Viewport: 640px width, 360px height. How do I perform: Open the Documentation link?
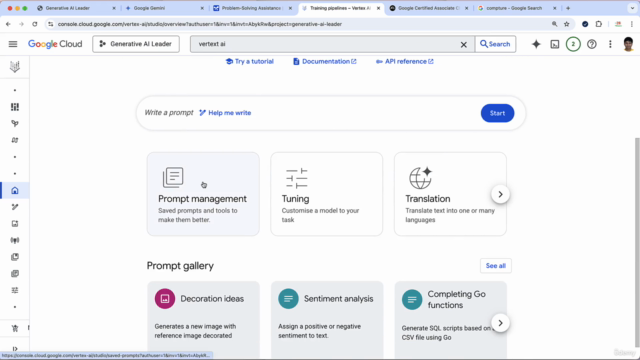tap(324, 61)
